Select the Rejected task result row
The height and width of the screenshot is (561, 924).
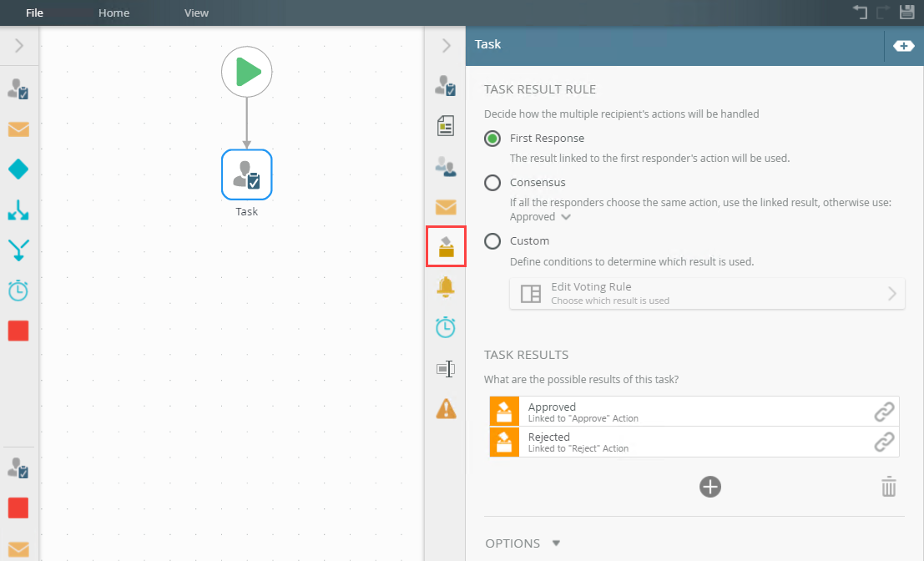(694, 442)
